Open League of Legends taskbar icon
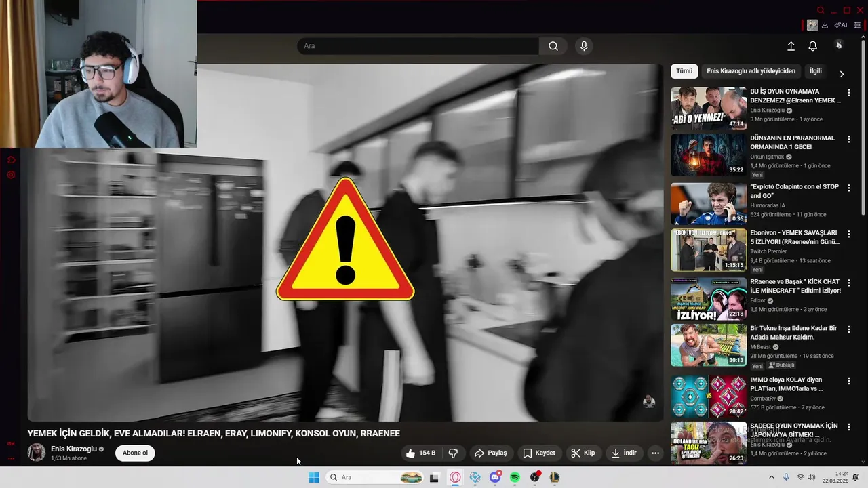This screenshot has width=868, height=488. tap(555, 477)
